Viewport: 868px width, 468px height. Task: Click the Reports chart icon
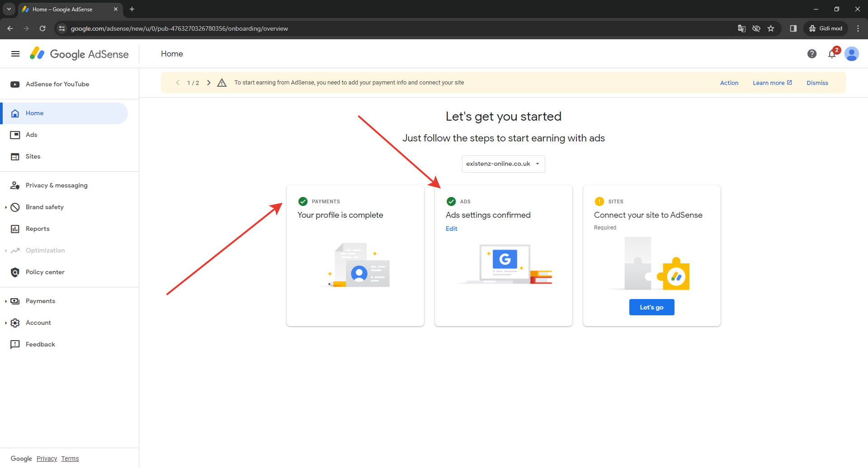click(15, 229)
